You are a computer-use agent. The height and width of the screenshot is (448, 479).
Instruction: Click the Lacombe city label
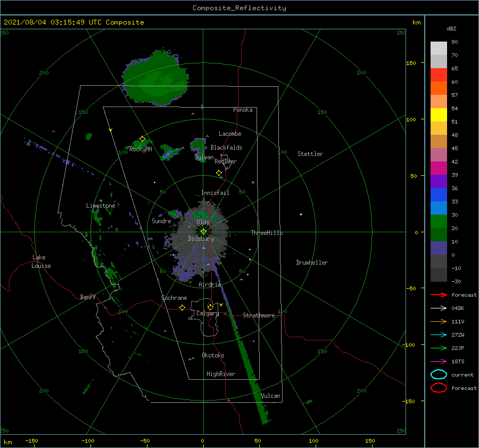point(230,134)
